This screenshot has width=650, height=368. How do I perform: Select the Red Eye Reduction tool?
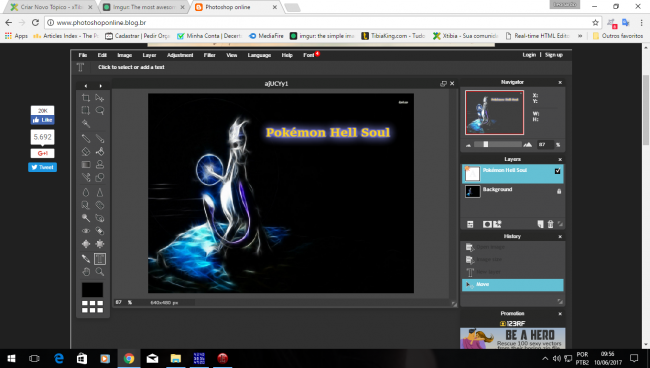(x=86, y=231)
